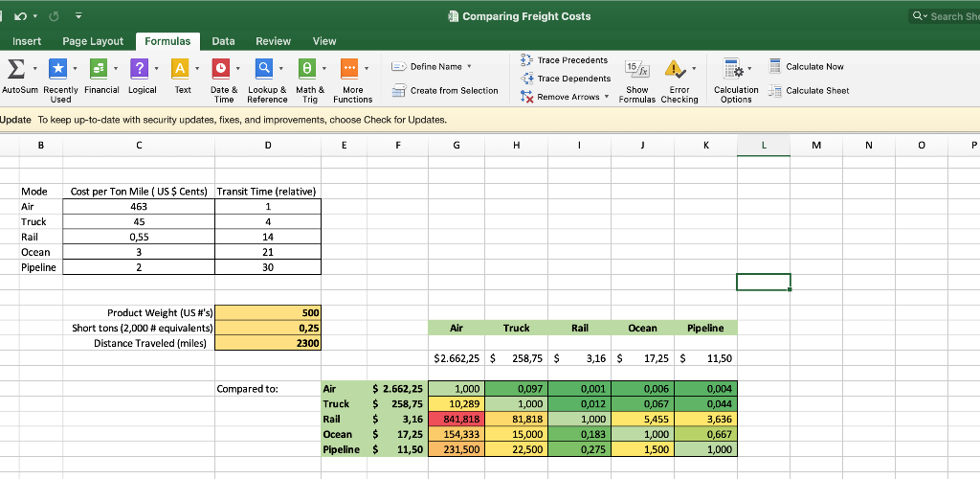Screen dimensions: 980x479
Task: Select cell with Air cost 463
Action: click(139, 206)
